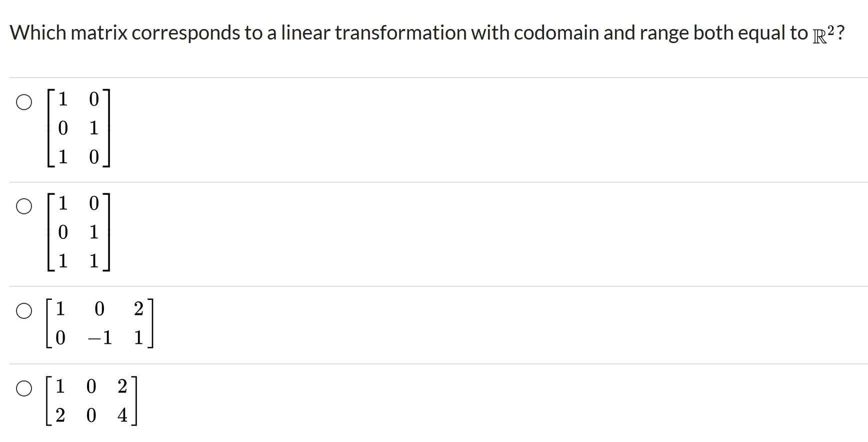Choose the second answer option

23,205
